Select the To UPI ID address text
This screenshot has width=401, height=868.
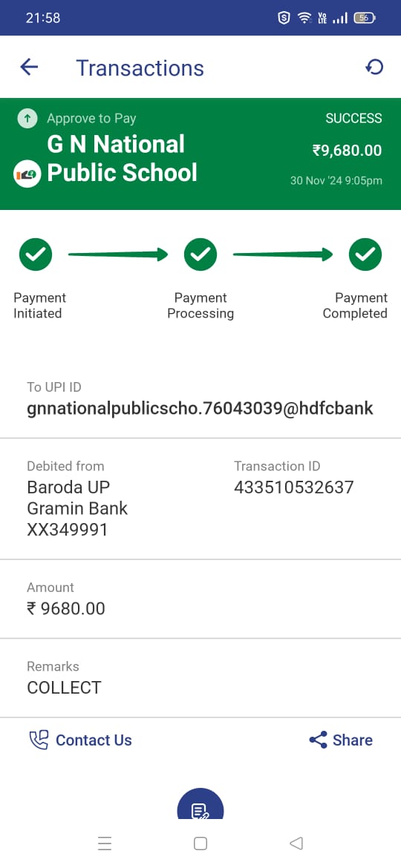pos(200,409)
